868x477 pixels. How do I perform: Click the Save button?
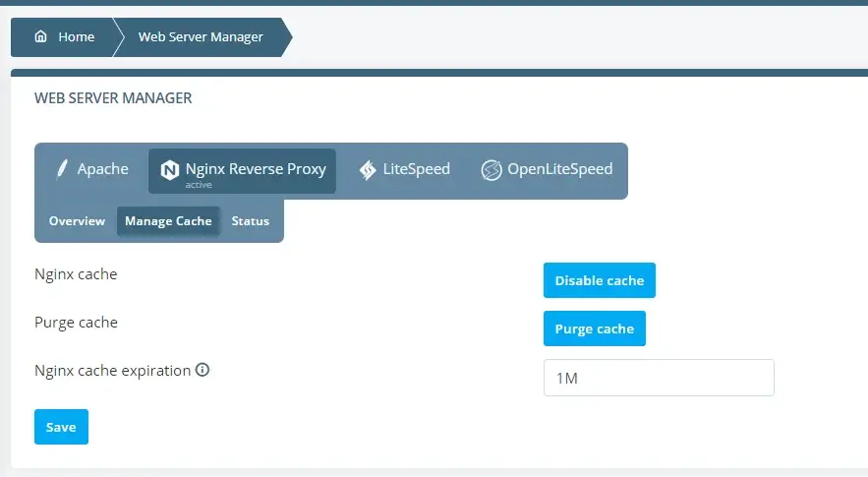point(61,427)
